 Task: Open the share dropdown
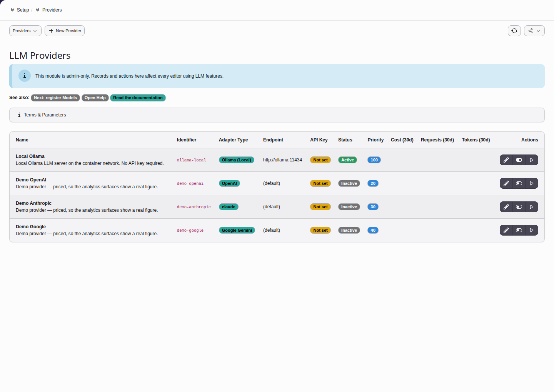pyautogui.click(x=534, y=31)
